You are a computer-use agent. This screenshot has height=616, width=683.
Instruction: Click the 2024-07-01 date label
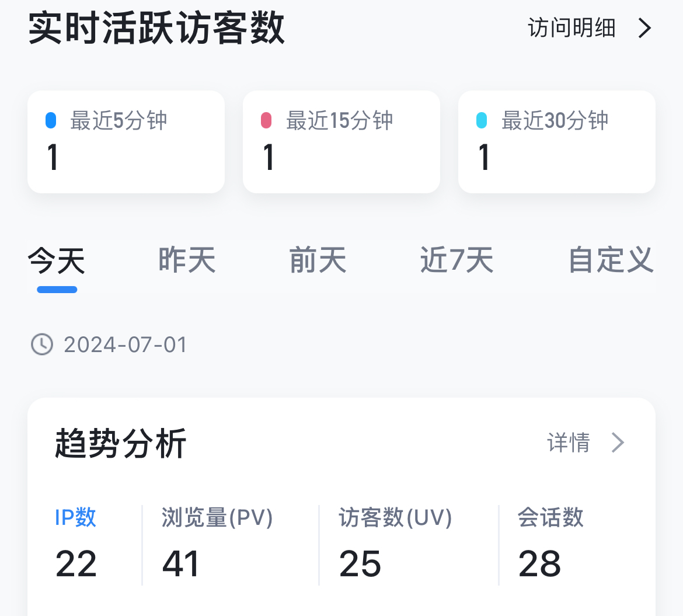(125, 344)
